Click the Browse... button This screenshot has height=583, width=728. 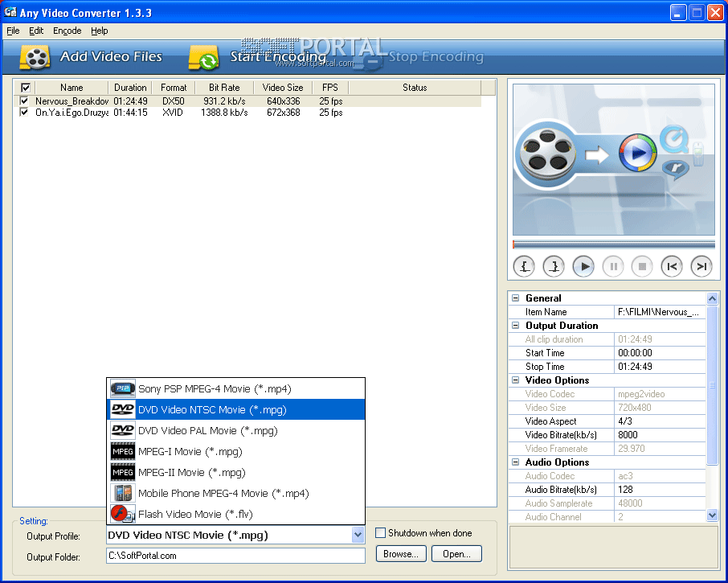401,554
